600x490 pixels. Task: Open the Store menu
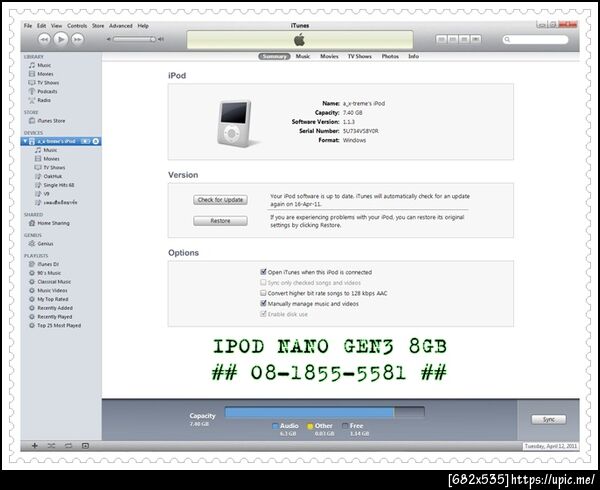click(x=98, y=26)
